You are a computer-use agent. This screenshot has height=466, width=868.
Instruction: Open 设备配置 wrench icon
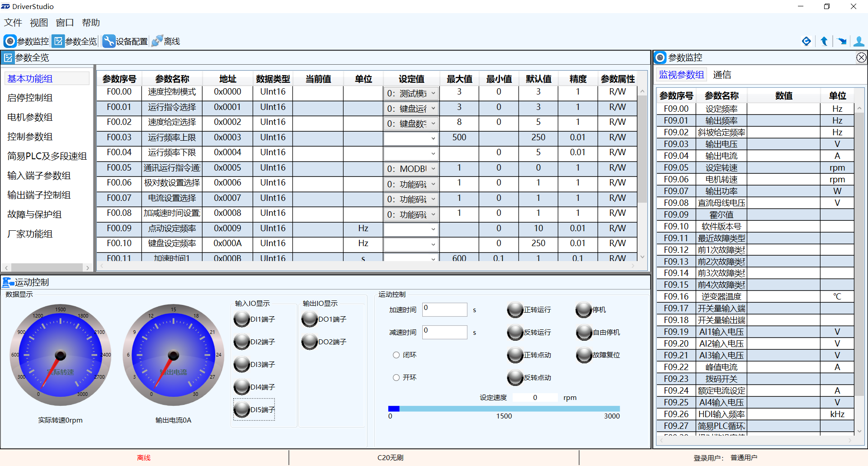[x=108, y=41]
